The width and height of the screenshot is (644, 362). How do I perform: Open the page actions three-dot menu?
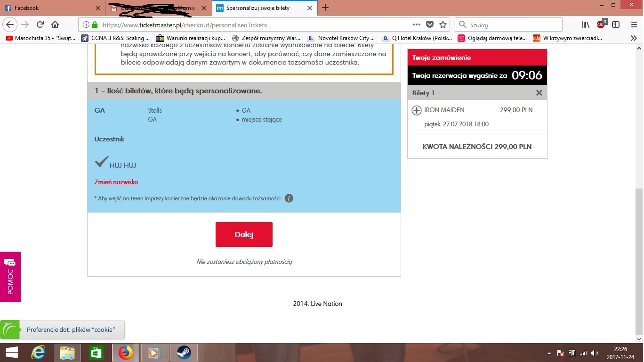click(x=416, y=25)
